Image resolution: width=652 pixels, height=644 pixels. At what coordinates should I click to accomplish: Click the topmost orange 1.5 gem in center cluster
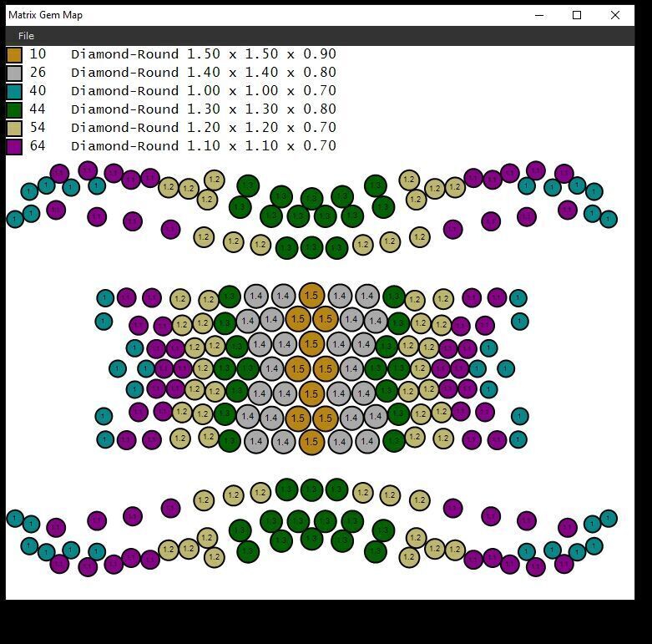pos(311,296)
